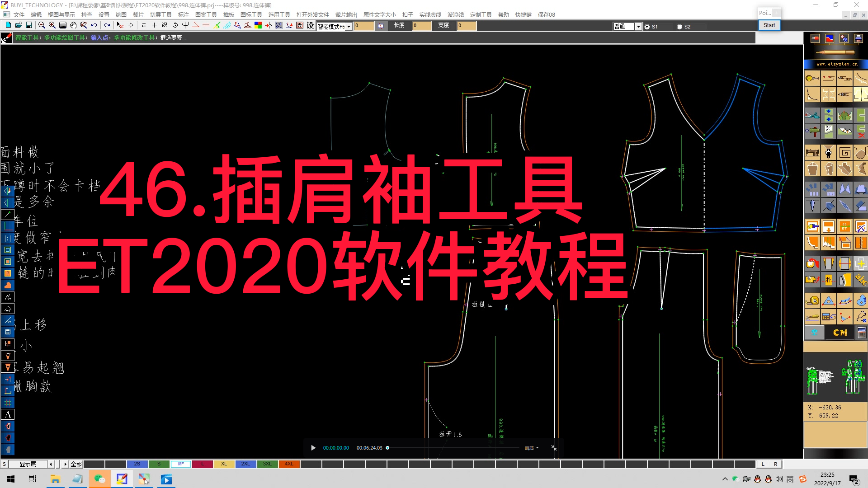868x488 pixels.
Task: Select the scissors cutting tool icon
Action: coord(812,116)
